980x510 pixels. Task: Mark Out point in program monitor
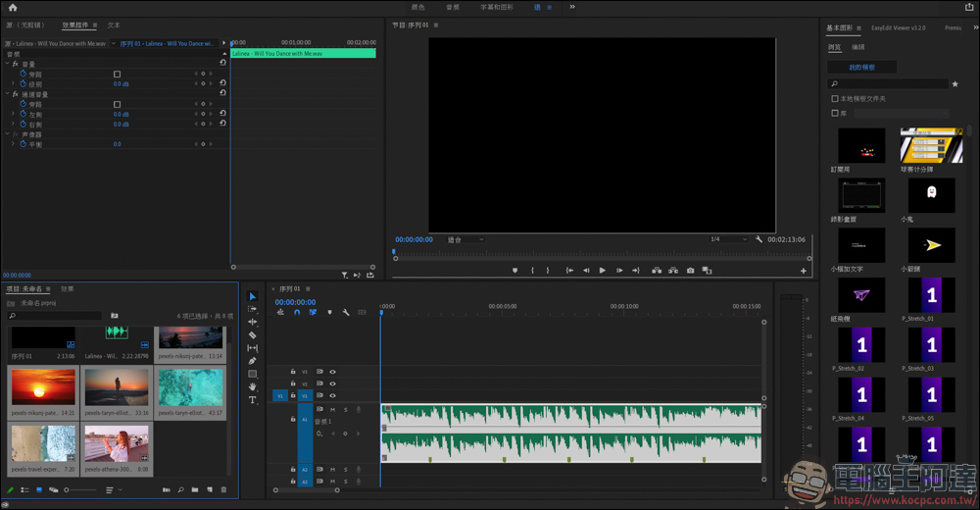[x=548, y=271]
